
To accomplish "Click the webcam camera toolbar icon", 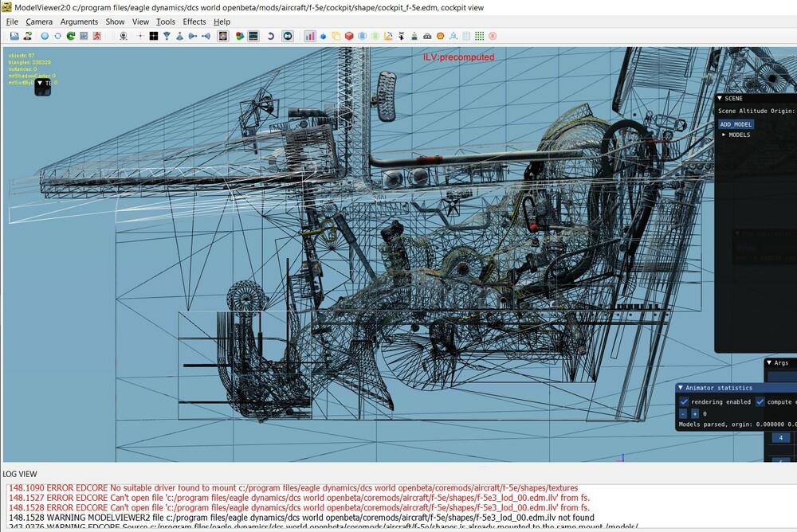I will (124, 36).
